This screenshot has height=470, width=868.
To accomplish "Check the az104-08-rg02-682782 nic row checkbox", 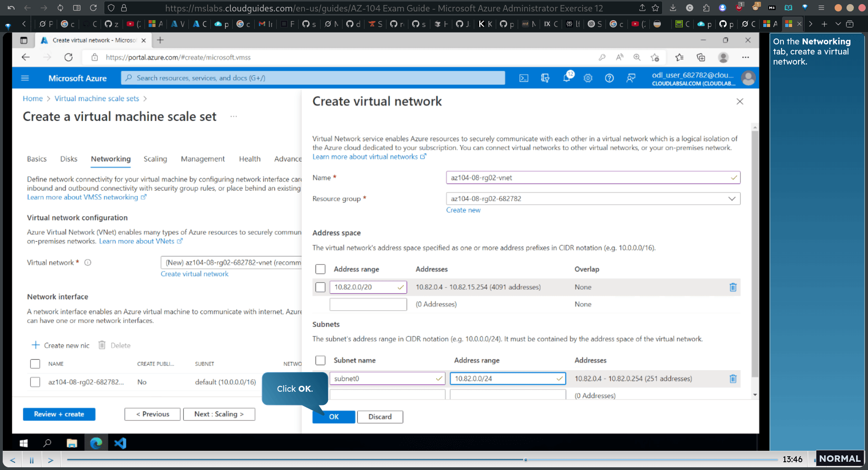I will pos(35,382).
